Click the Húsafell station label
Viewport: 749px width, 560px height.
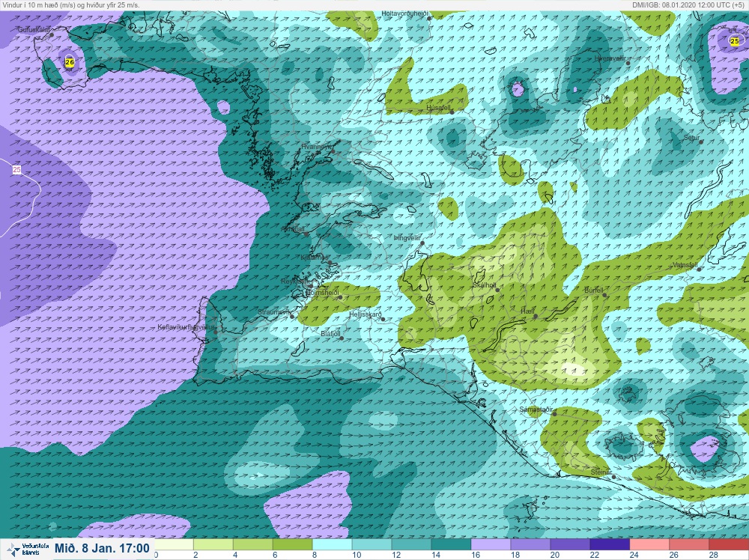[438, 108]
